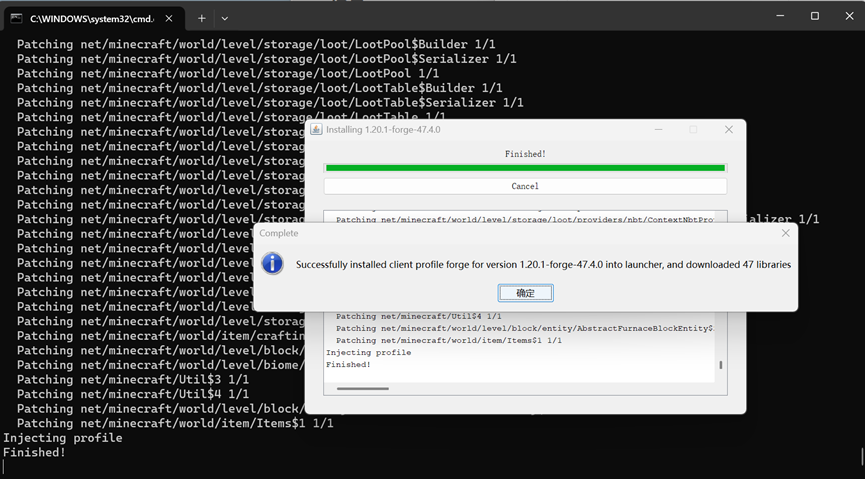The image size is (865, 479).
Task: Click terminal line ending 'loot/LootPool 1/1'
Action: pyautogui.click(x=228, y=73)
